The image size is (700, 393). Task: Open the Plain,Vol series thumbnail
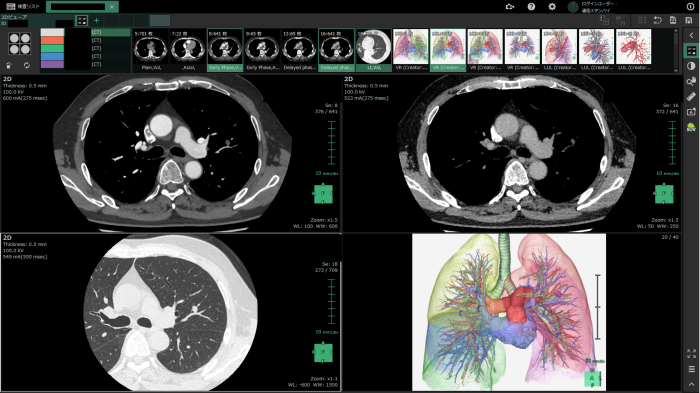pyautogui.click(x=150, y=50)
